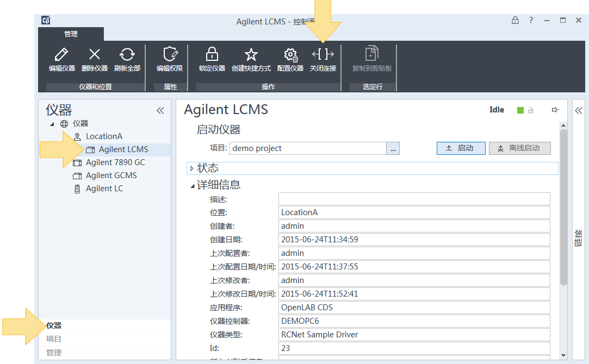Collapse the left 仪器 navigation panel

click(x=160, y=110)
